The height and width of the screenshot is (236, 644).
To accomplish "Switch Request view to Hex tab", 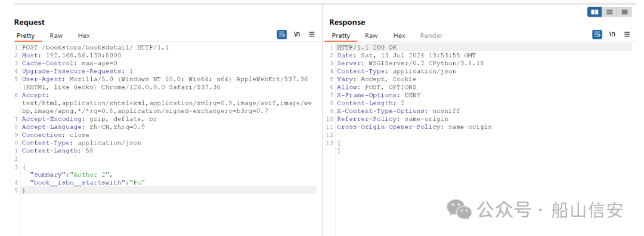I will tap(84, 35).
